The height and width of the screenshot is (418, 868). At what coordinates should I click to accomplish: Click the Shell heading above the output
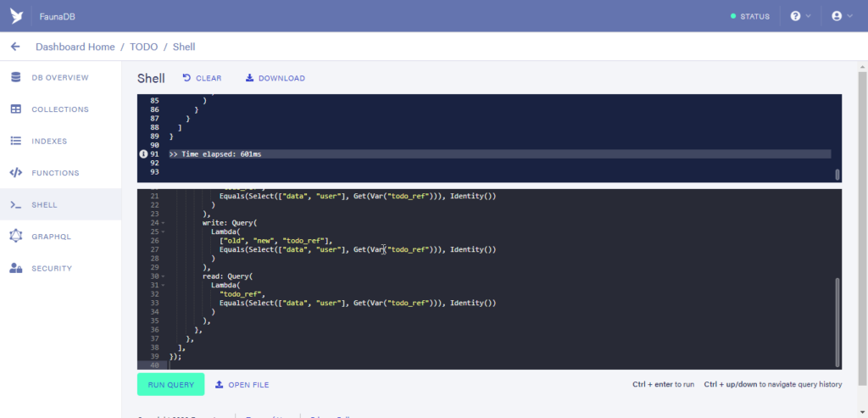[x=151, y=78]
